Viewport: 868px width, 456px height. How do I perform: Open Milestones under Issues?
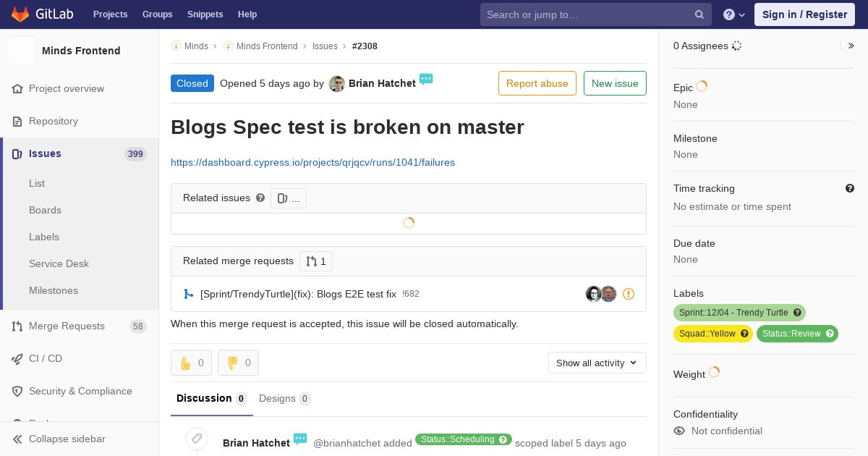(x=54, y=290)
